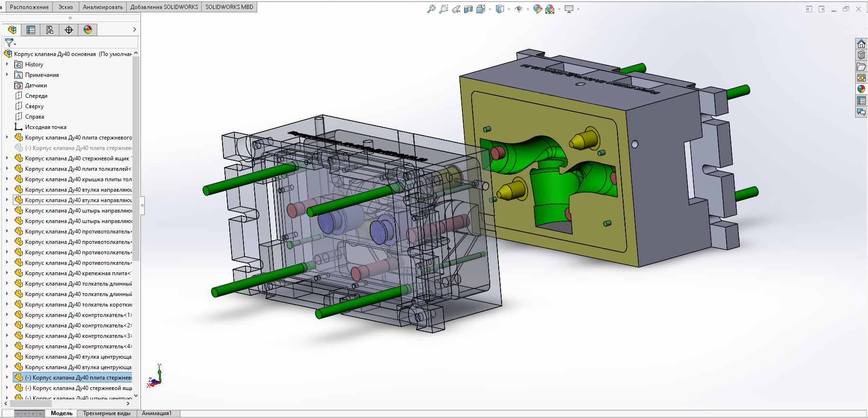Click the Zoom to Fit magnifier icon
868x418 pixels.
tap(431, 9)
